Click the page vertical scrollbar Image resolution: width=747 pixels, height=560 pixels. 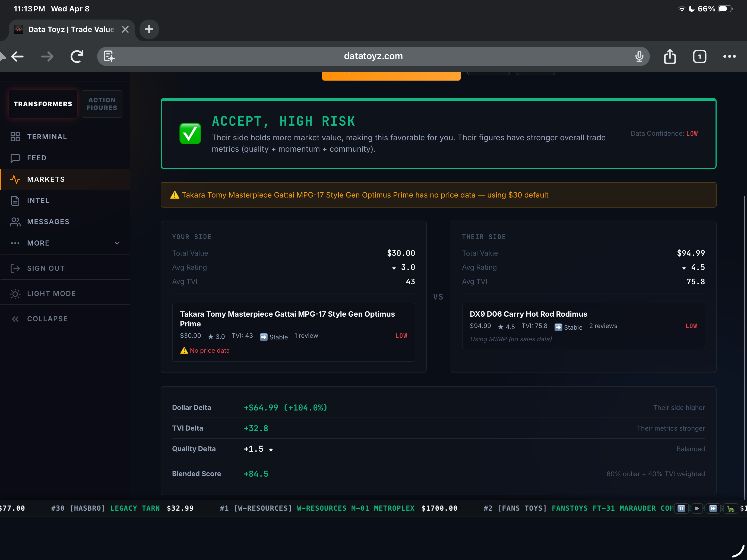744,348
